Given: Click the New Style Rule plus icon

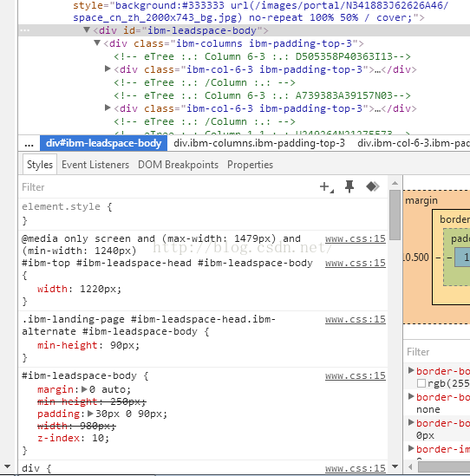Looking at the screenshot, I should [326, 187].
